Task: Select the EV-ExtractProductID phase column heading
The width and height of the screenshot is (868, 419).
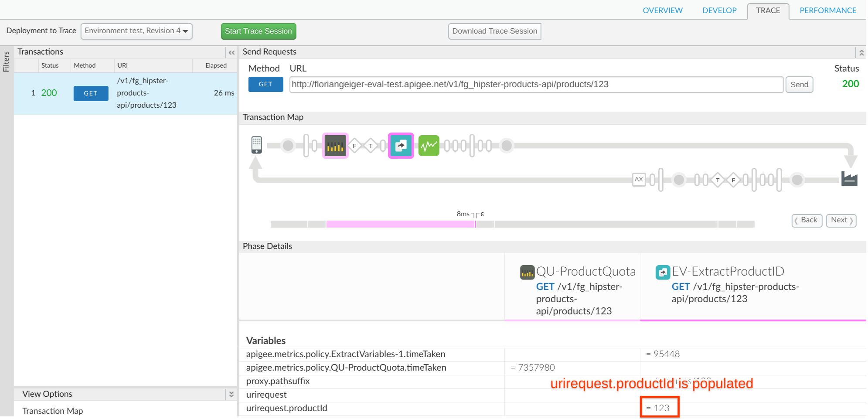Action: [x=728, y=272]
